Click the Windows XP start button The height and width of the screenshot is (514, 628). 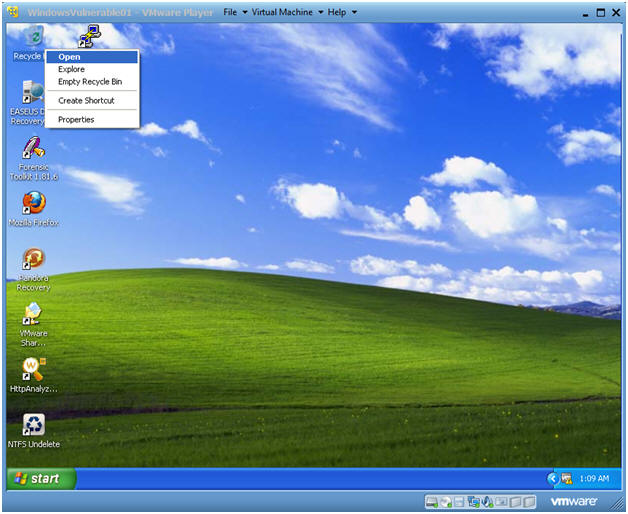click(x=41, y=478)
